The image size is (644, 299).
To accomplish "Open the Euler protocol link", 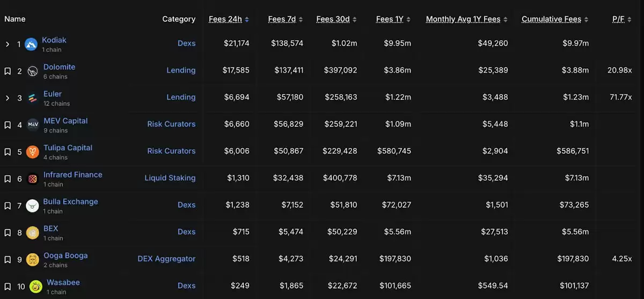I will 53,94.
